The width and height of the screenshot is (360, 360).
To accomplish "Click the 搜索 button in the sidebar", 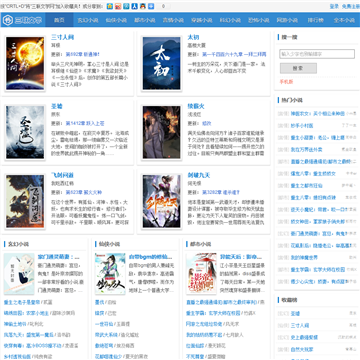I will pos(298,68).
